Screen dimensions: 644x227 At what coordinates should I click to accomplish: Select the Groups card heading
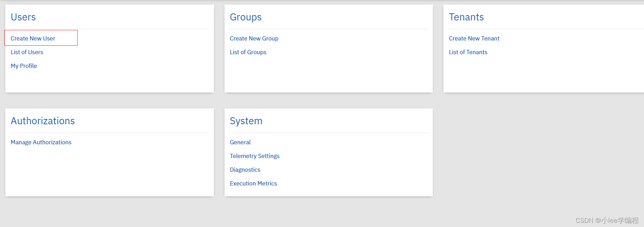coord(246,17)
